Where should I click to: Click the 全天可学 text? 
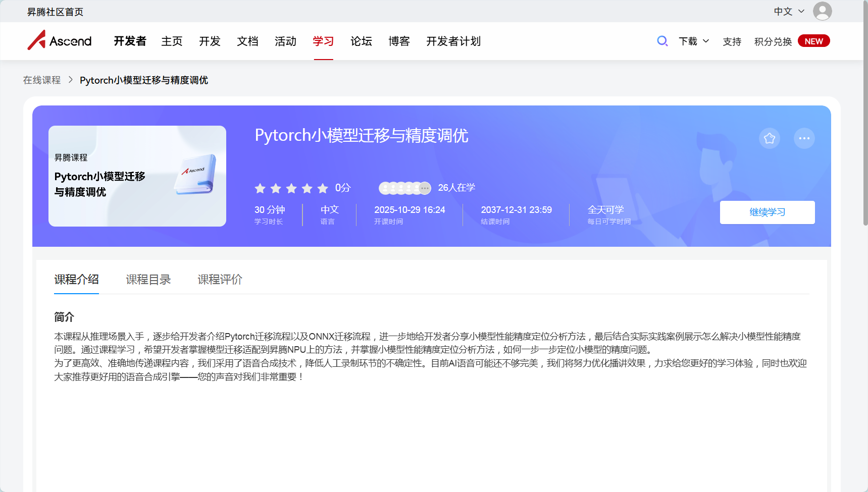[x=605, y=209]
